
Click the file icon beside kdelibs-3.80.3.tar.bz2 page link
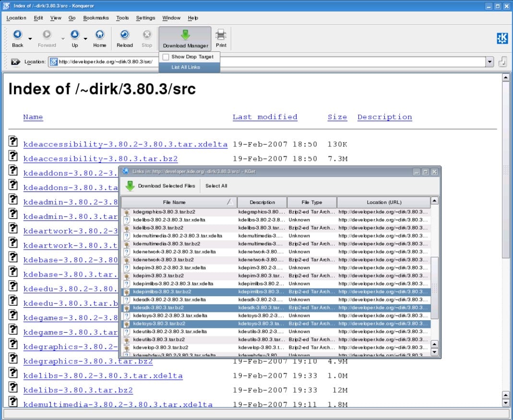click(13, 387)
